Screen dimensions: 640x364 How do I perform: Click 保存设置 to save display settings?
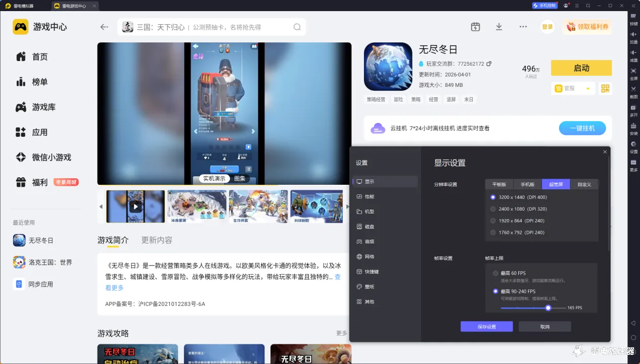pos(486,326)
